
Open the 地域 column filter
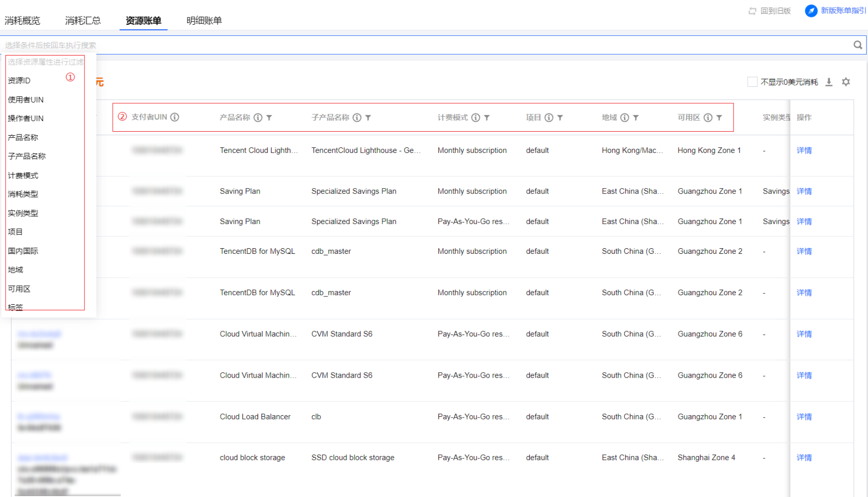636,118
